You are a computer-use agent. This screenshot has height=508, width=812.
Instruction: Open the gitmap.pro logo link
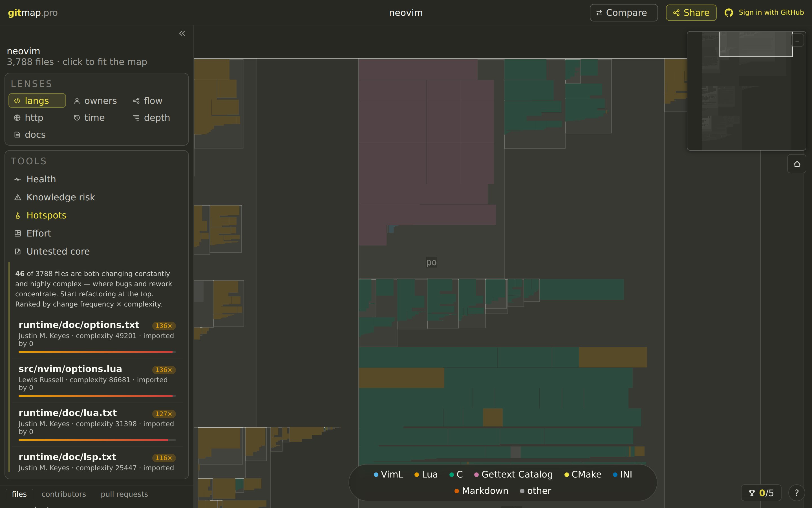pyautogui.click(x=33, y=13)
